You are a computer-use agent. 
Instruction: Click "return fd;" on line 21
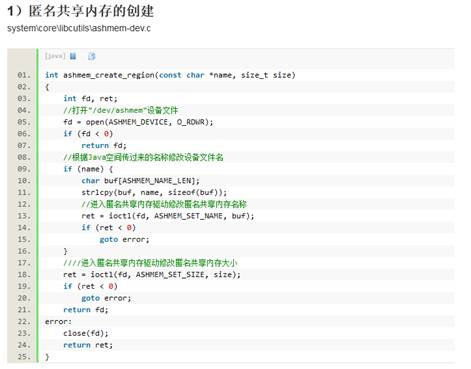86,310
